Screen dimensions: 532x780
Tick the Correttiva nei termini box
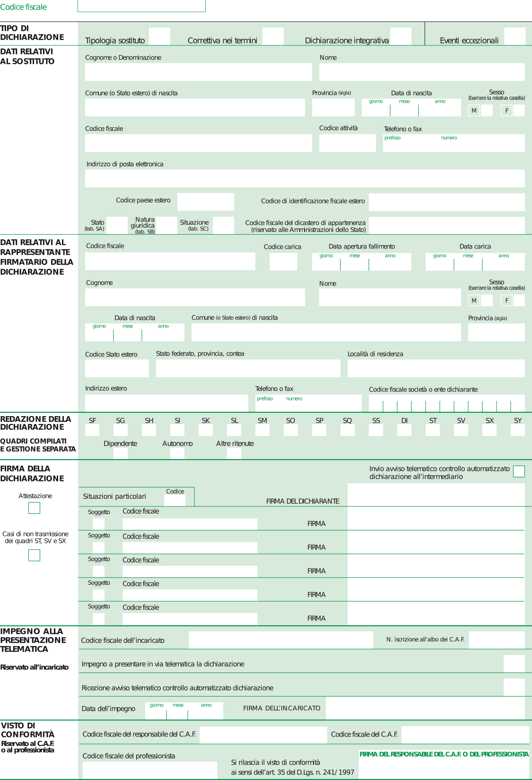tap(273, 36)
